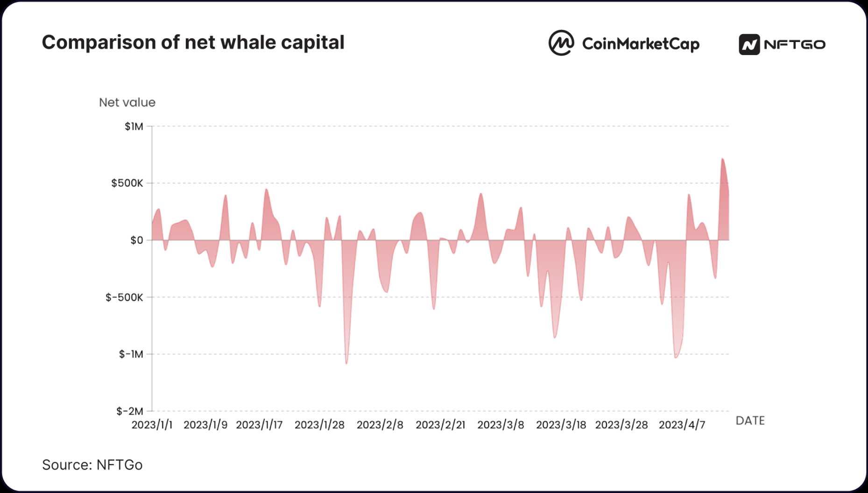Screen dimensions: 868x493
Task: Click the $-1M y-axis label
Action: pyautogui.click(x=131, y=354)
